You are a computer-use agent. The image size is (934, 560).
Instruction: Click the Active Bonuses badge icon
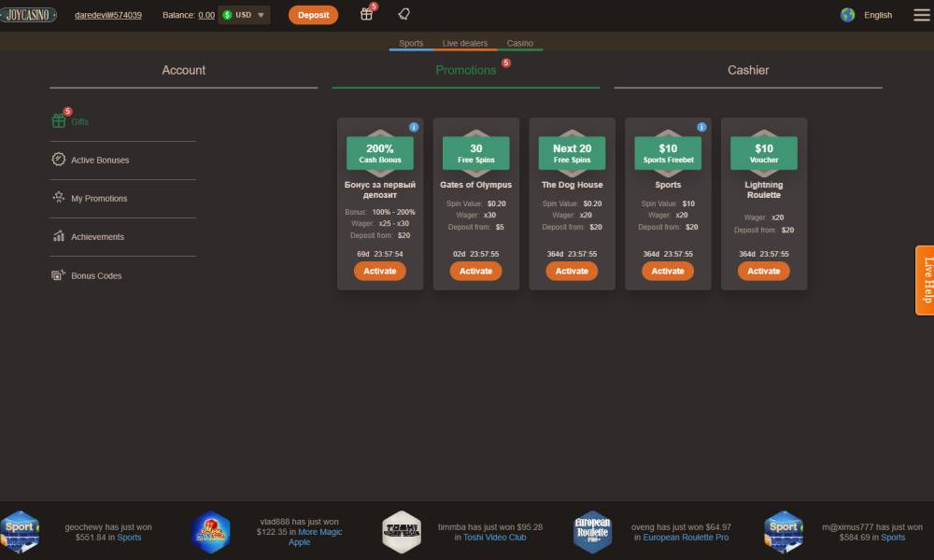tap(59, 160)
